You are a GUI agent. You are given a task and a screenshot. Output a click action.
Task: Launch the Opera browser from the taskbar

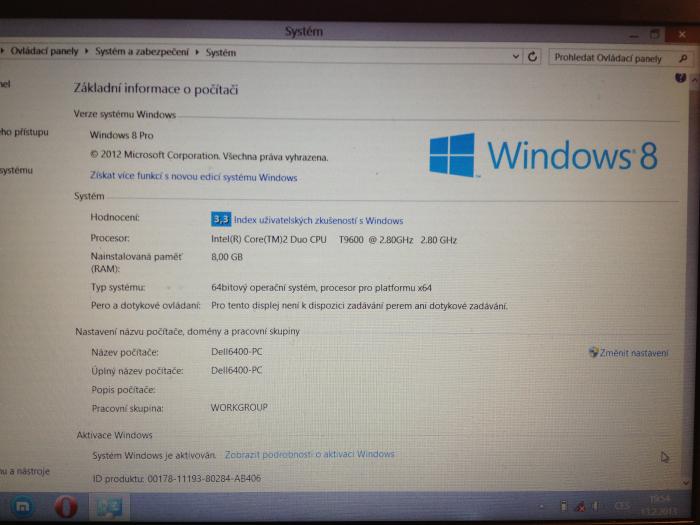click(66, 507)
